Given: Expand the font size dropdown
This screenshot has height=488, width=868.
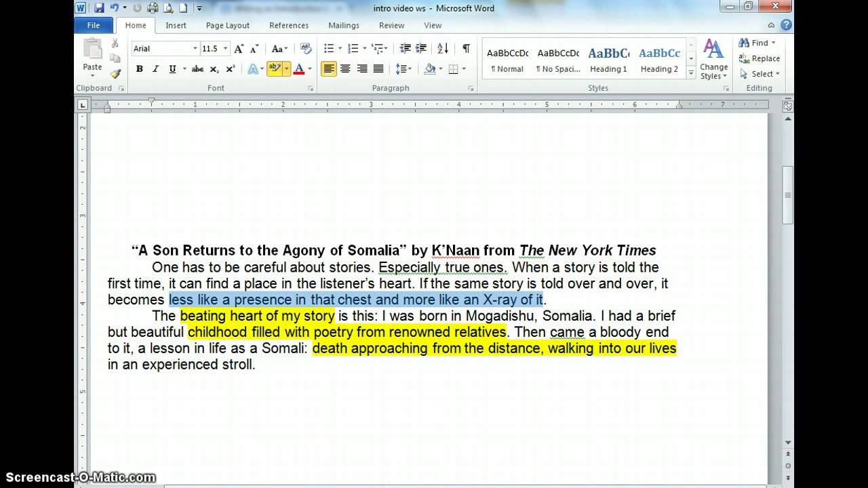Looking at the screenshot, I should 225,48.
